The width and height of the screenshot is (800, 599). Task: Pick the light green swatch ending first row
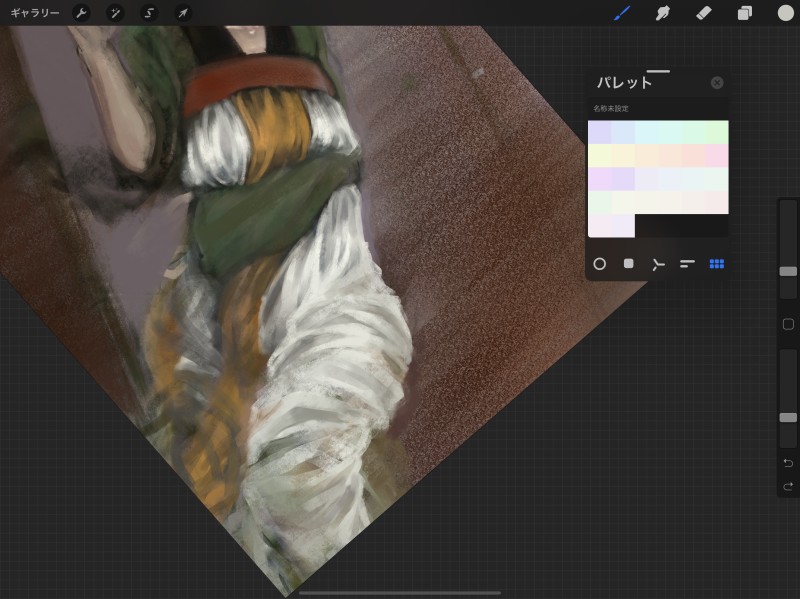point(717,133)
